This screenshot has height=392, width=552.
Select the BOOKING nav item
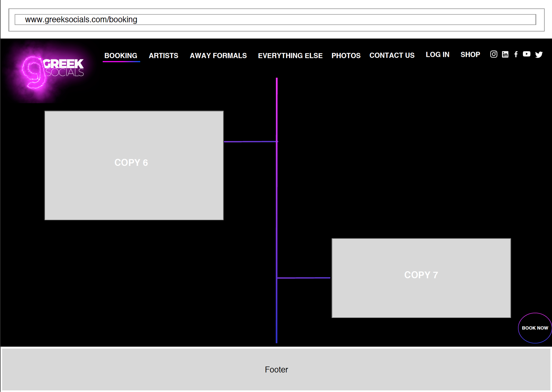(x=121, y=55)
